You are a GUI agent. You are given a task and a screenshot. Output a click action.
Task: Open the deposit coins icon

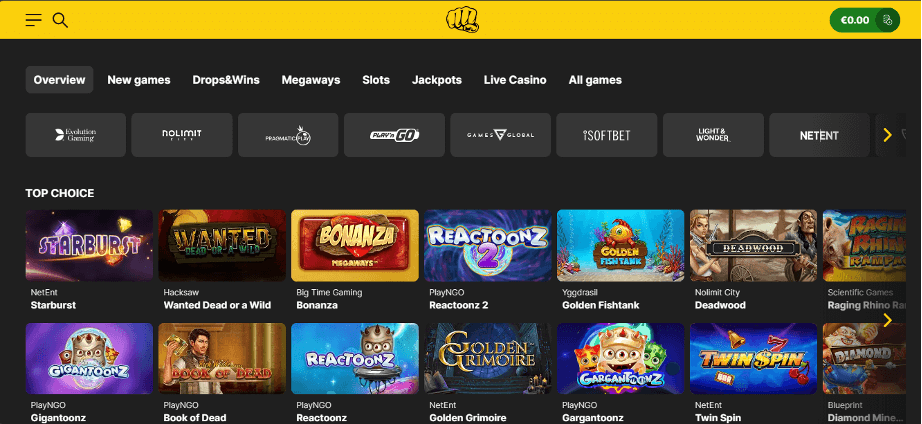coord(887,20)
